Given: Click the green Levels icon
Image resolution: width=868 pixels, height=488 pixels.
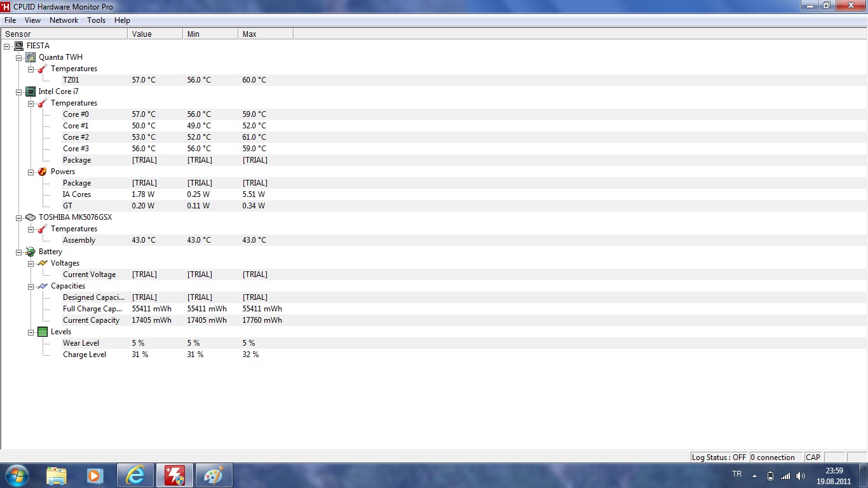Looking at the screenshot, I should (x=43, y=332).
